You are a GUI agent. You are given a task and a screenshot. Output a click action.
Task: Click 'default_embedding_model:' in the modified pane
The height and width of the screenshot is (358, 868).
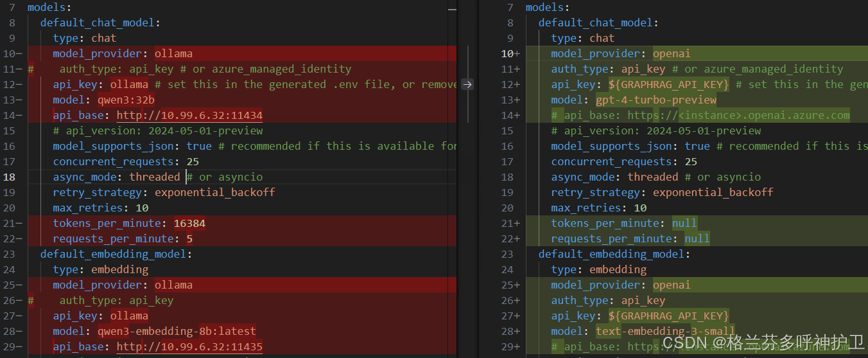coord(615,254)
